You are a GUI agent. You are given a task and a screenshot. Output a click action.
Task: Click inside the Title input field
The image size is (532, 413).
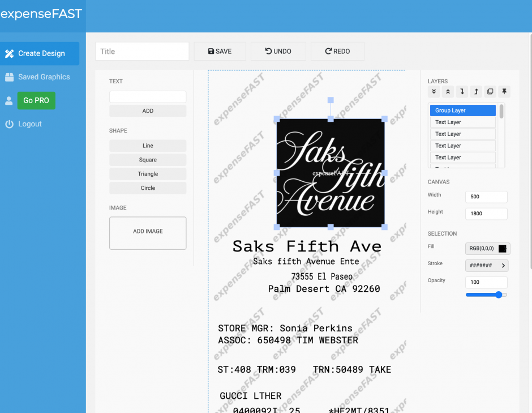[x=141, y=51]
